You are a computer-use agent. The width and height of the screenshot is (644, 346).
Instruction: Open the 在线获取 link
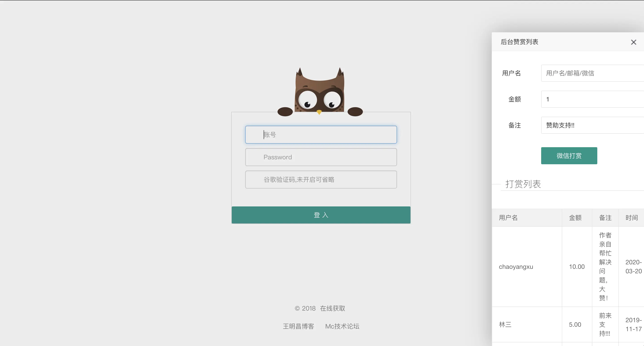pyautogui.click(x=333, y=308)
